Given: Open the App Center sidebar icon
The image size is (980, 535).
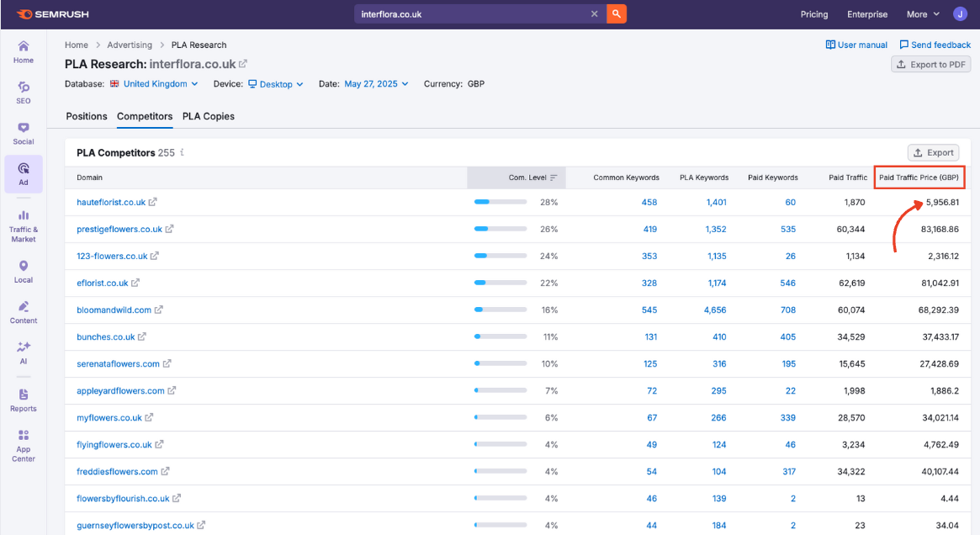Looking at the screenshot, I should tap(24, 445).
